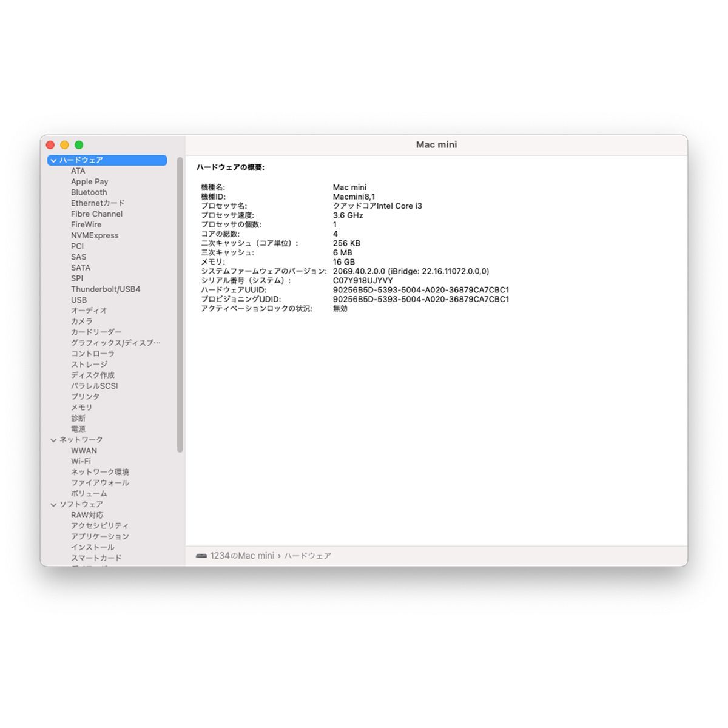Collapse the ハードウェア section chevron
The width and height of the screenshot is (728, 728).
pyautogui.click(x=54, y=161)
